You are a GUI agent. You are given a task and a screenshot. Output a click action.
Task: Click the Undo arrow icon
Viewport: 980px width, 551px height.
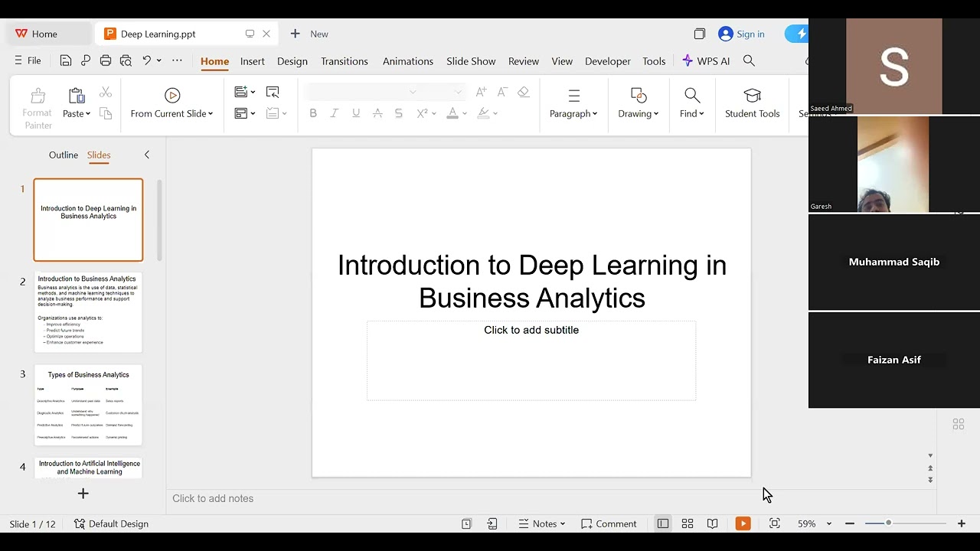(146, 60)
